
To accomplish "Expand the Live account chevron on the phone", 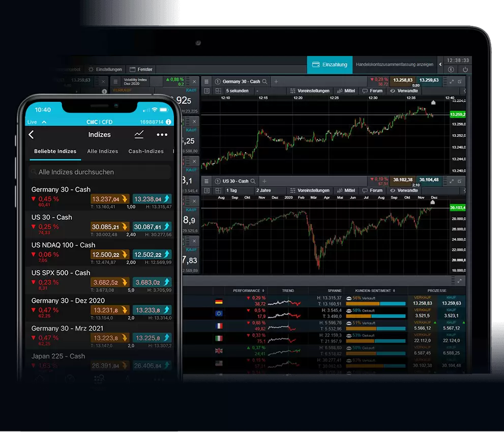I will click(x=44, y=122).
